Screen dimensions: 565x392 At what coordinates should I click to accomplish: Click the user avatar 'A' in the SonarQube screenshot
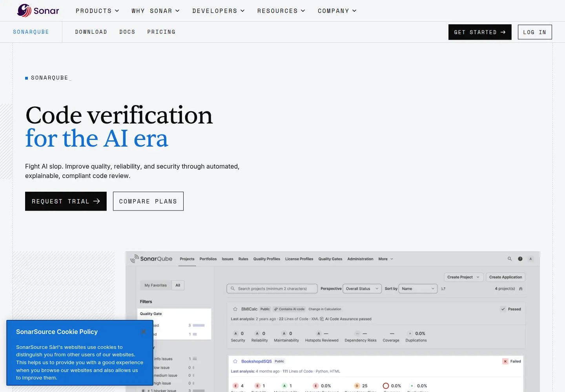[x=530, y=259]
